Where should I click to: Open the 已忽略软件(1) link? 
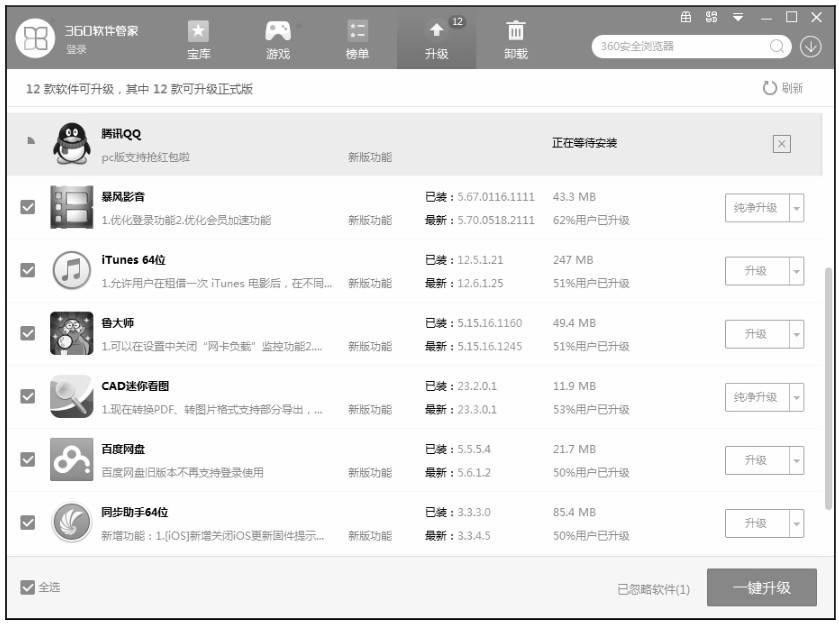(653, 590)
